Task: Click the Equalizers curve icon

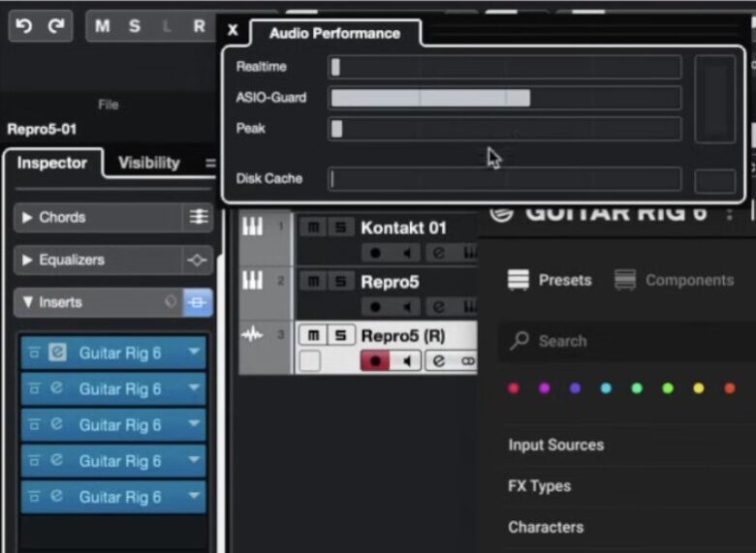Action: 198,261
